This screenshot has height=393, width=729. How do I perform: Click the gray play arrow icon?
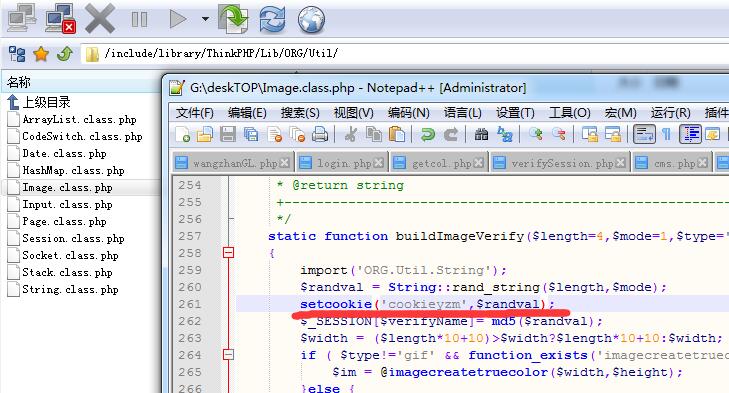click(178, 19)
